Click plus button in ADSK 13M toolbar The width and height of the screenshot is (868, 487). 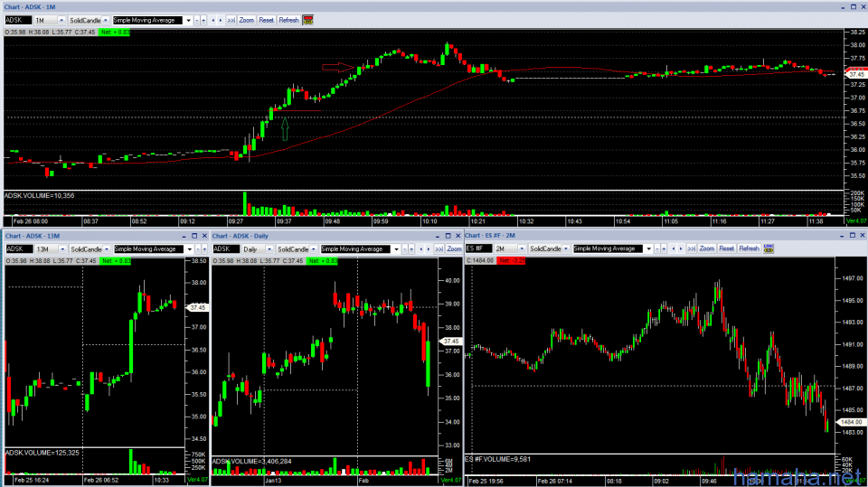coord(204,249)
